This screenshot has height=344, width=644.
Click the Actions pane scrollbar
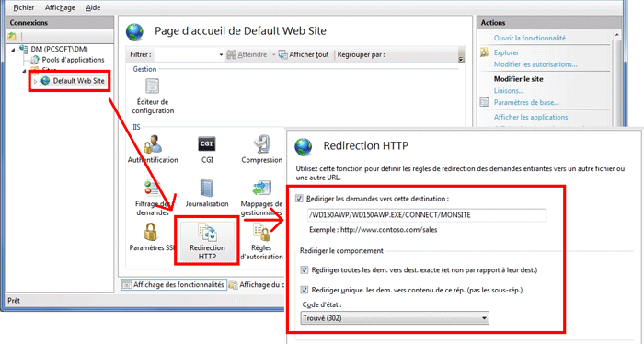point(616,78)
